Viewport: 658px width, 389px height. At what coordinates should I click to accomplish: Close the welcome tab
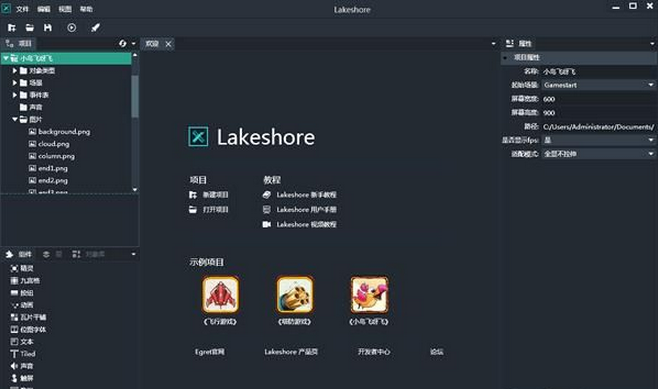[x=168, y=44]
